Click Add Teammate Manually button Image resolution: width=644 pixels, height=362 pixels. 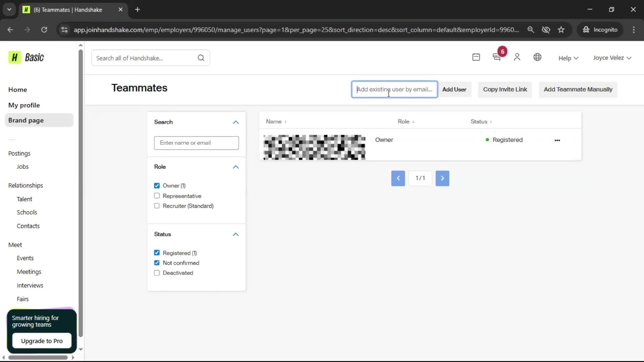click(578, 89)
